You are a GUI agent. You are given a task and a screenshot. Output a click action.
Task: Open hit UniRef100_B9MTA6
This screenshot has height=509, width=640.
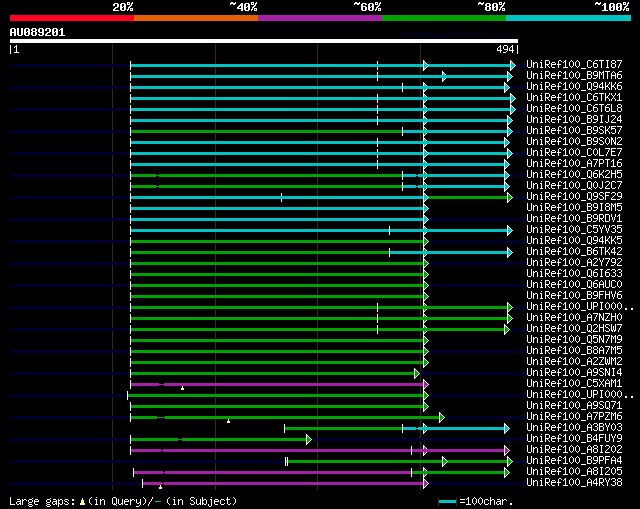coord(574,76)
